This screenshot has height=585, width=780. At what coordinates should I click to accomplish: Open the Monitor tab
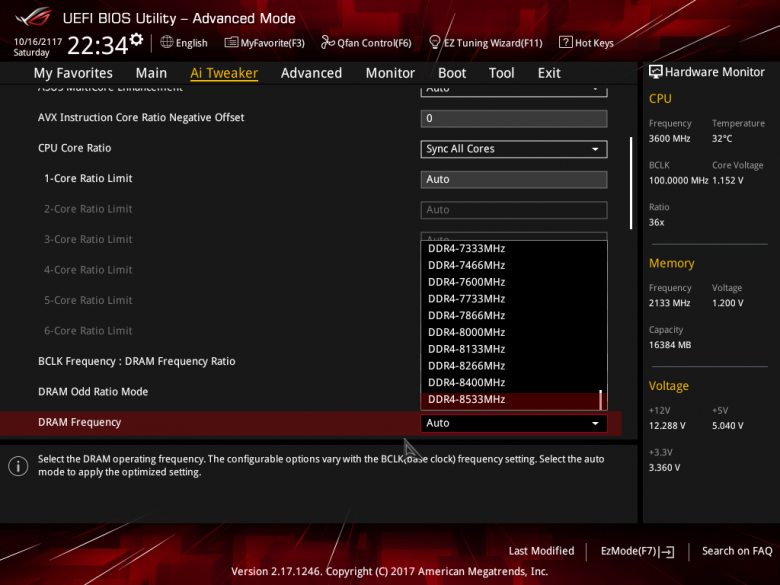point(390,73)
